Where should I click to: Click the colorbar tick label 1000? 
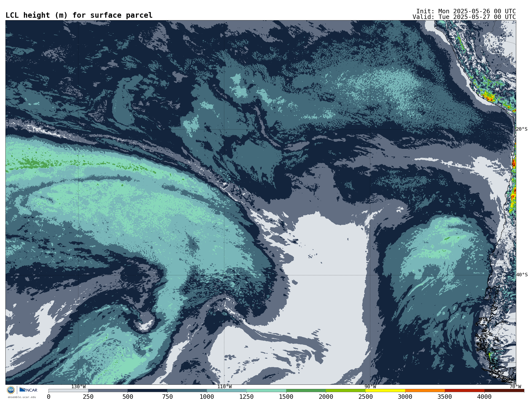[x=207, y=397]
